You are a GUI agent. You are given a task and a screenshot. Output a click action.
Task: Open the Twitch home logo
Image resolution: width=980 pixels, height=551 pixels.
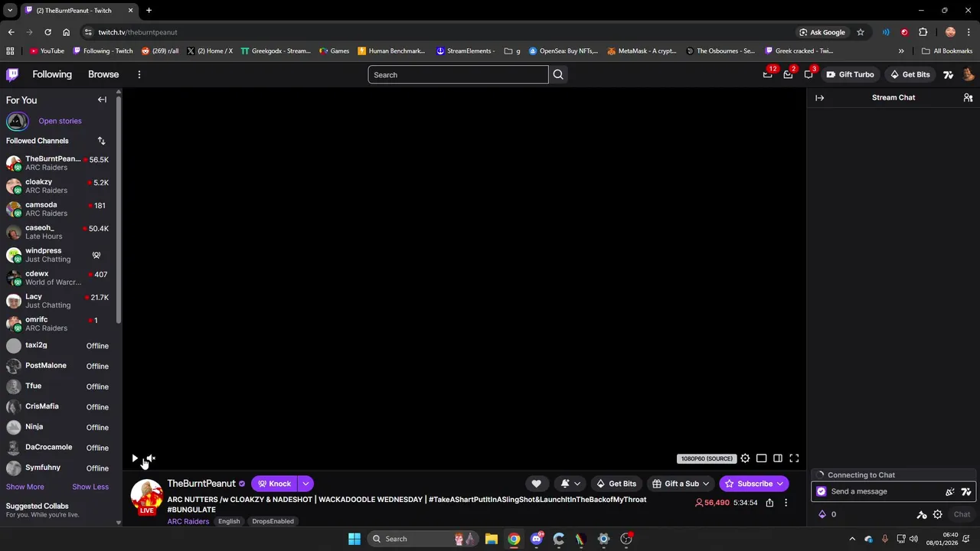point(12,74)
